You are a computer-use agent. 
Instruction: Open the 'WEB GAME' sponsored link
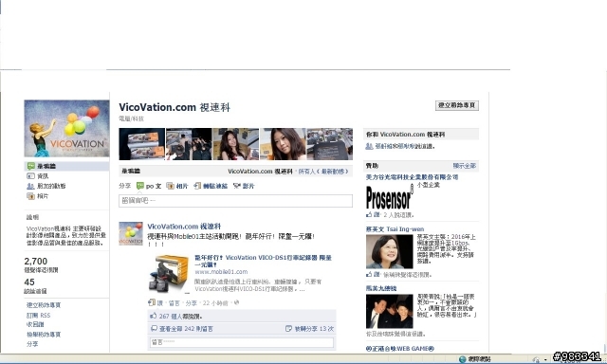point(400,348)
